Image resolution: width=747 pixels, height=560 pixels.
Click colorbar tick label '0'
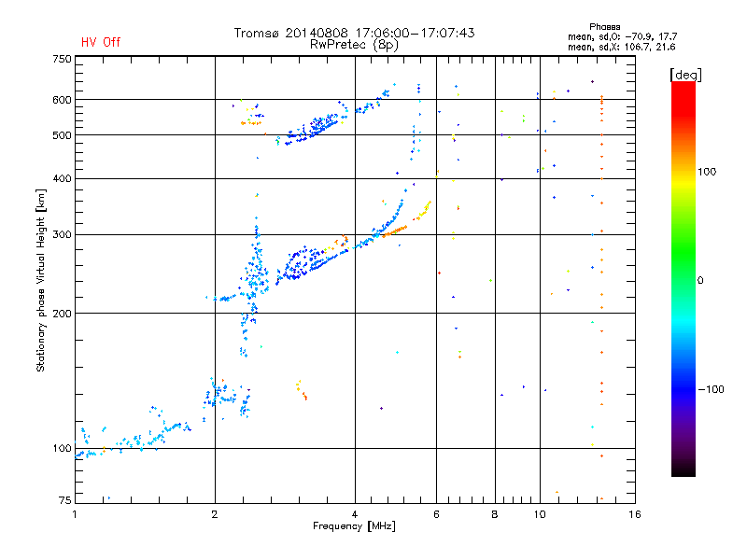pos(700,281)
